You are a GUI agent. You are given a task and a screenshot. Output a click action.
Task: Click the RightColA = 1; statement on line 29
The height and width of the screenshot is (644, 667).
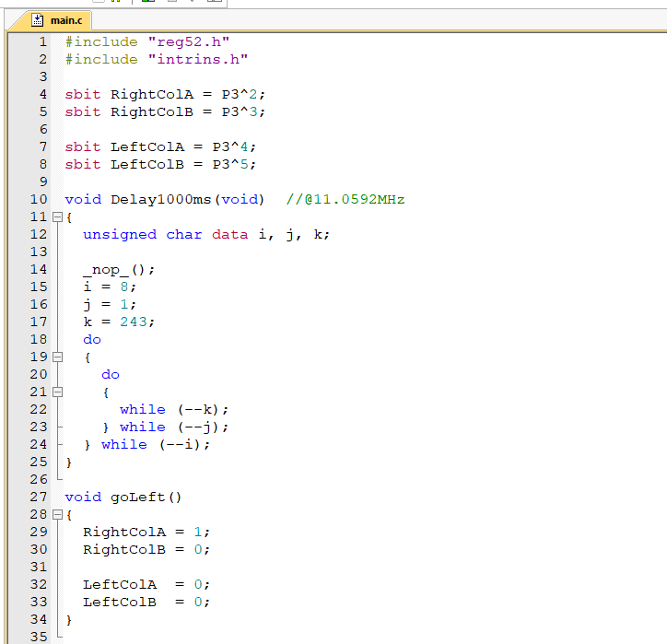click(x=146, y=532)
